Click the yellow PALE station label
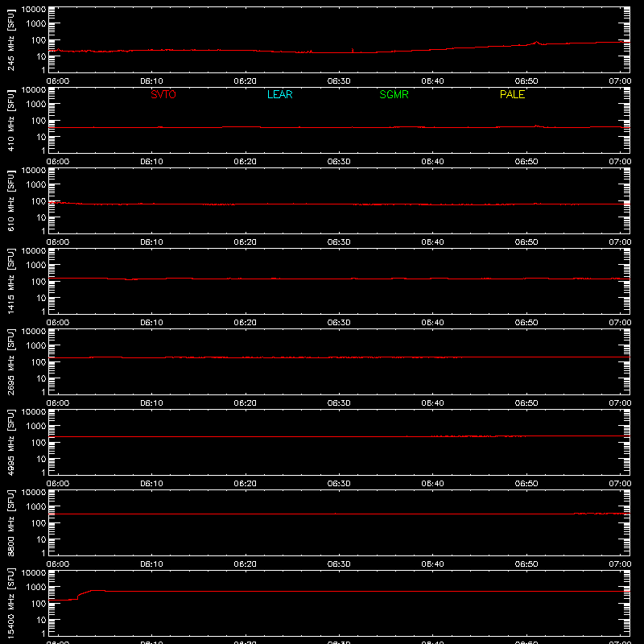 pos(512,94)
